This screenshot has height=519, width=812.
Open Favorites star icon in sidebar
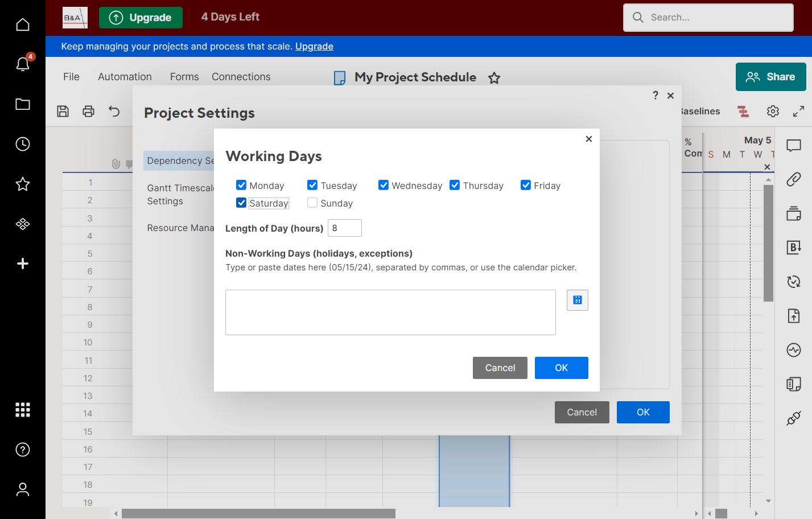point(23,184)
